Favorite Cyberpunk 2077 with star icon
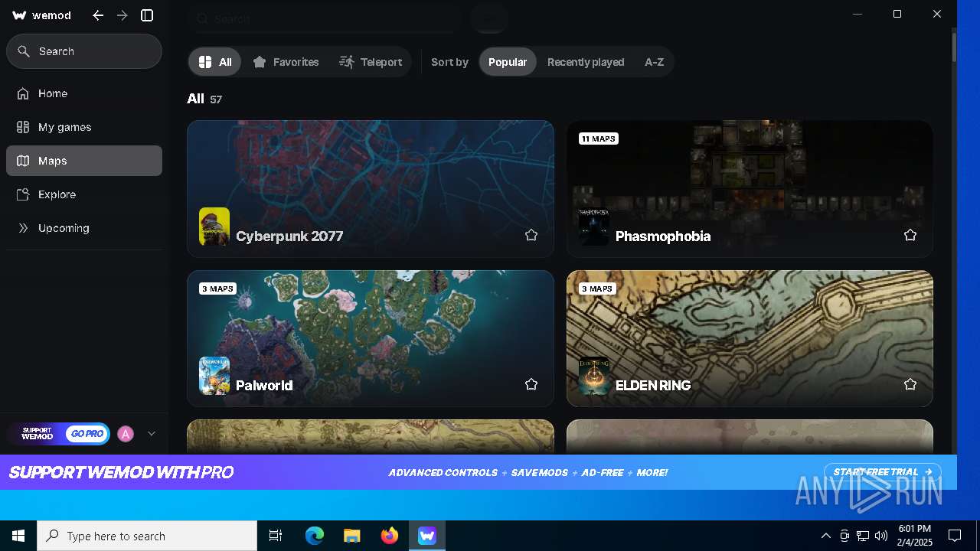 tap(531, 235)
